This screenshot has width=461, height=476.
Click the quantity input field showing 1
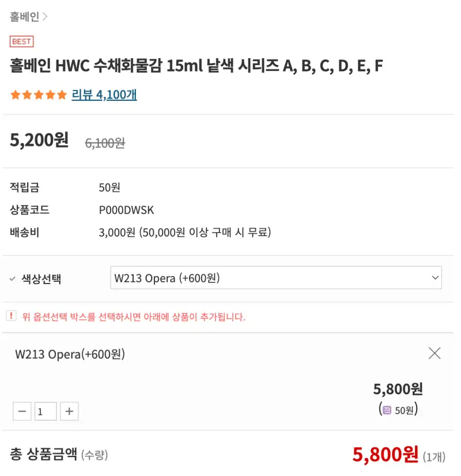point(46,411)
